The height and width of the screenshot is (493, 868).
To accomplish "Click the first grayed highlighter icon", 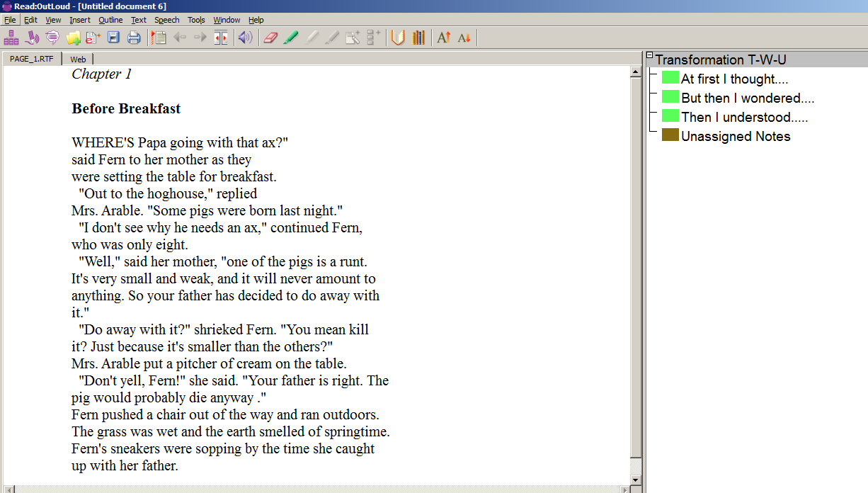I will tap(312, 38).
